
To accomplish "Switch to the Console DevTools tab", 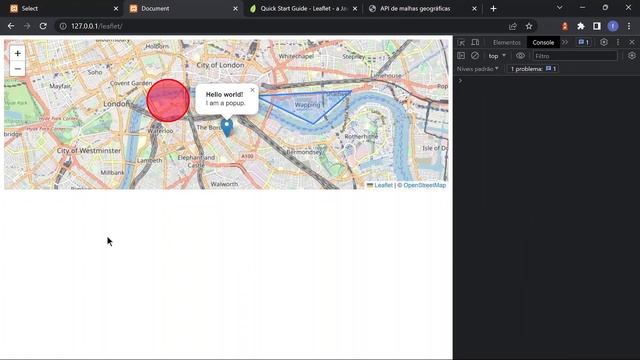I will click(543, 42).
